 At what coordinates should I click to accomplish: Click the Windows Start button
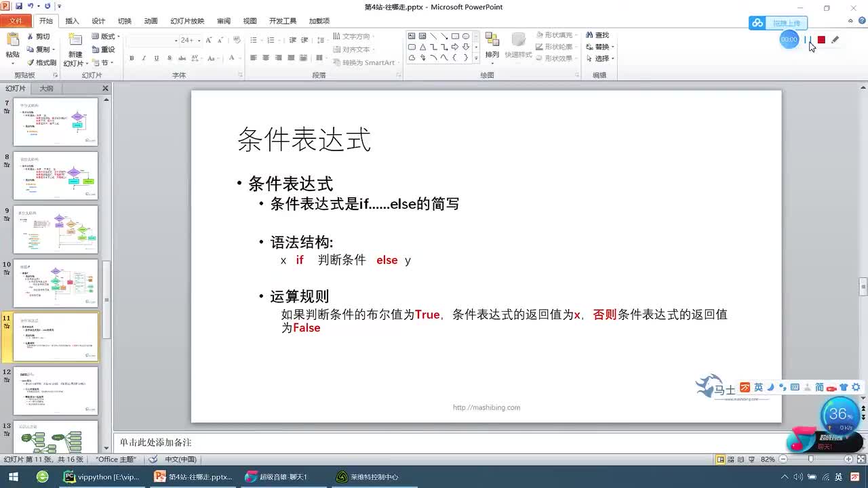(14, 477)
